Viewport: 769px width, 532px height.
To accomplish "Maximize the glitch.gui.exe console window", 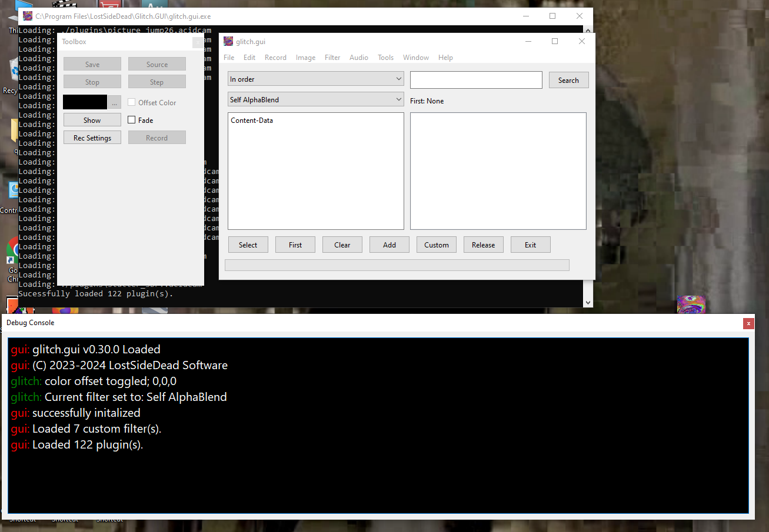I will coord(552,16).
